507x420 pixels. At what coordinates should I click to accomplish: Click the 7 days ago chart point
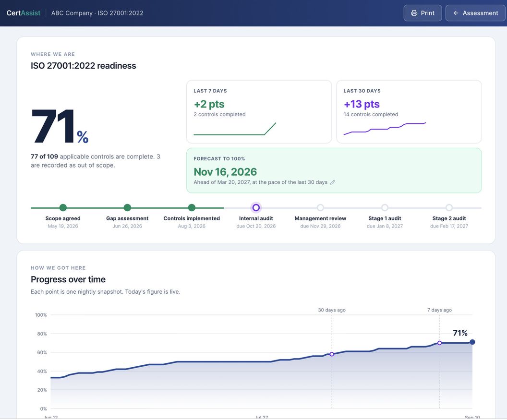[x=439, y=343]
